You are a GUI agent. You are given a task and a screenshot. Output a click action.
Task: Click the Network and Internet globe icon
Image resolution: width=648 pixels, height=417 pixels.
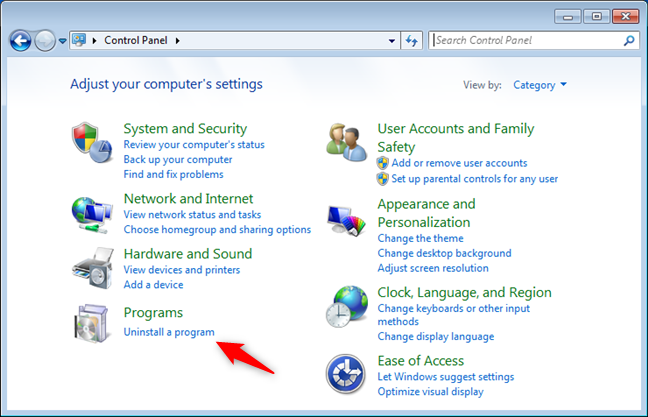pos(92,215)
